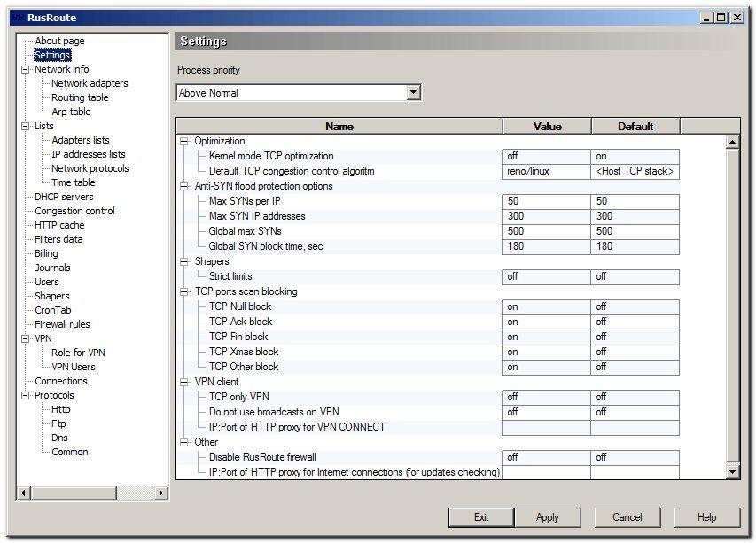Open the Process priority dropdown
The image size is (756, 543).
413,92
